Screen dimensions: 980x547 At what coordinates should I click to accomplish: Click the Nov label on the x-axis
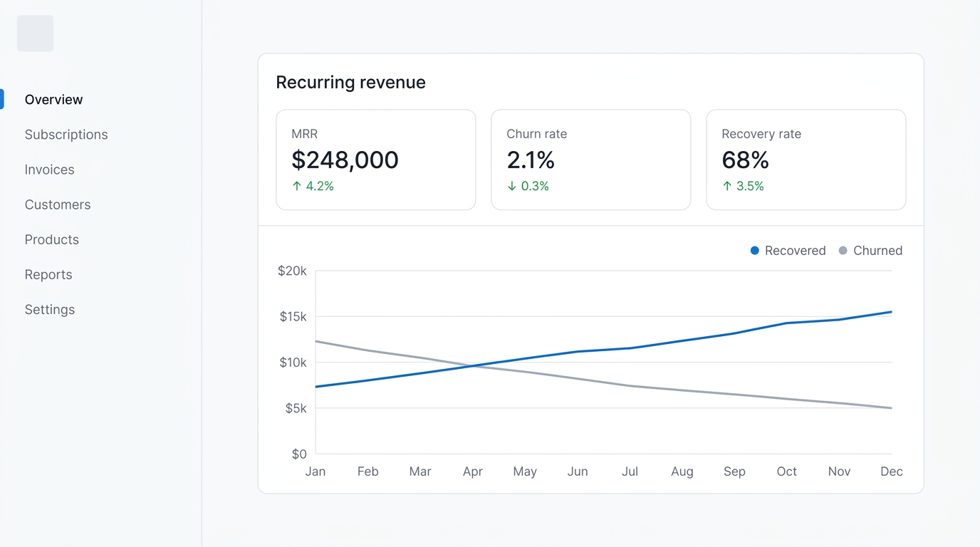coord(839,472)
